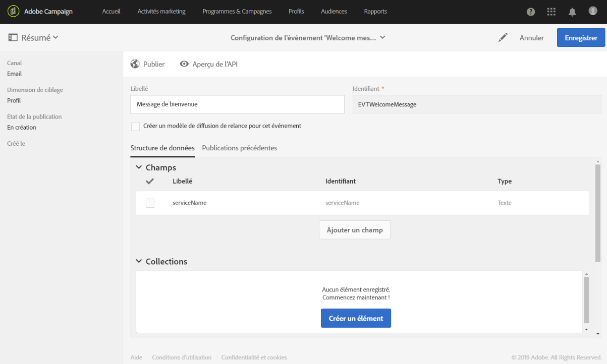Show notifications via the bell icon
The height and width of the screenshot is (364, 607).
click(572, 12)
